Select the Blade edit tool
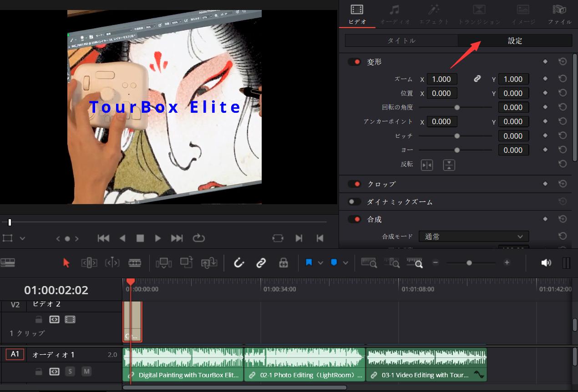Viewport: 578px width, 392px height. [135, 263]
